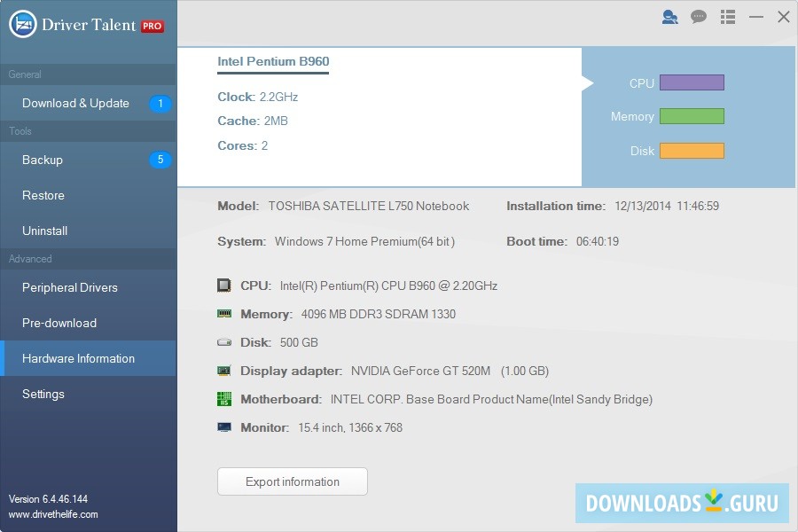Image resolution: width=798 pixels, height=532 pixels.
Task: Click the badge showing 5 on Backup
Action: pyautogui.click(x=160, y=160)
